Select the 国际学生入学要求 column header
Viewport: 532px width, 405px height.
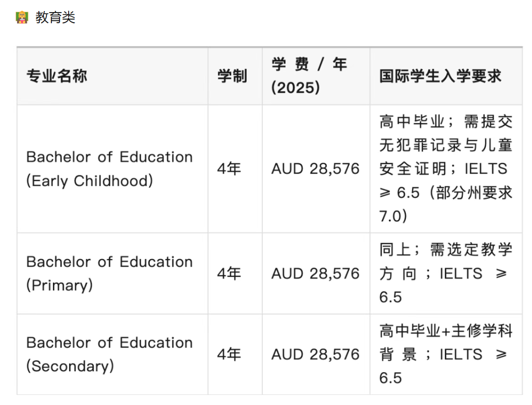[x=440, y=77]
